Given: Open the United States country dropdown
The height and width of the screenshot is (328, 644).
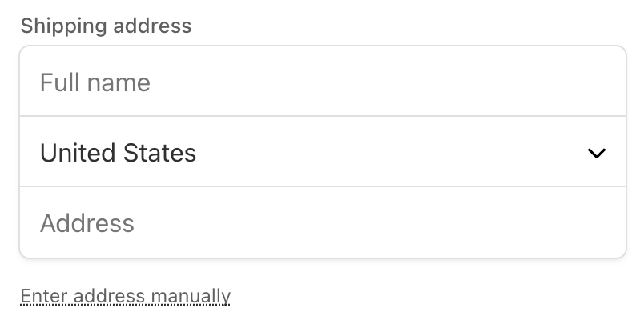Looking at the screenshot, I should (x=322, y=152).
